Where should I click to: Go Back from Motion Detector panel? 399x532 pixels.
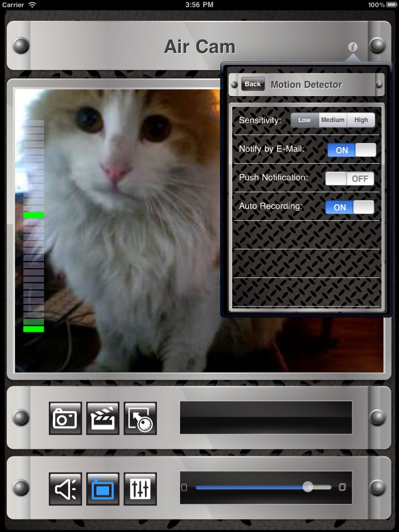pyautogui.click(x=253, y=84)
